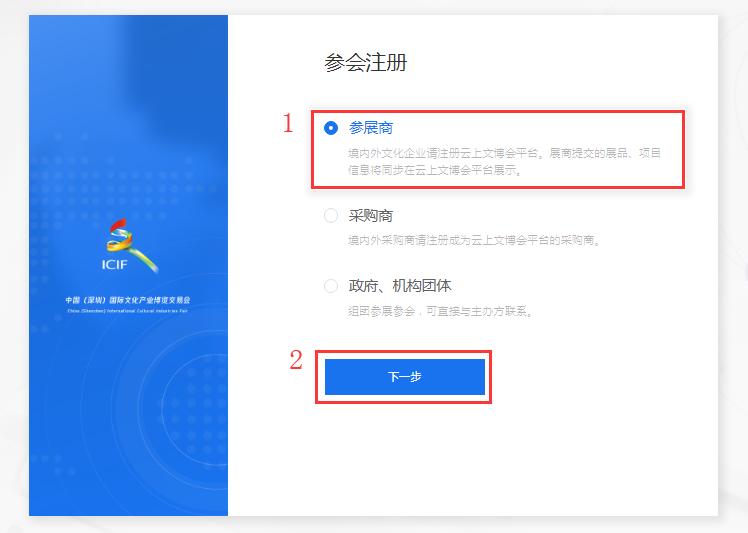This screenshot has height=533, width=748.
Task: Click the 参会注册 page heading
Action: coord(365,63)
